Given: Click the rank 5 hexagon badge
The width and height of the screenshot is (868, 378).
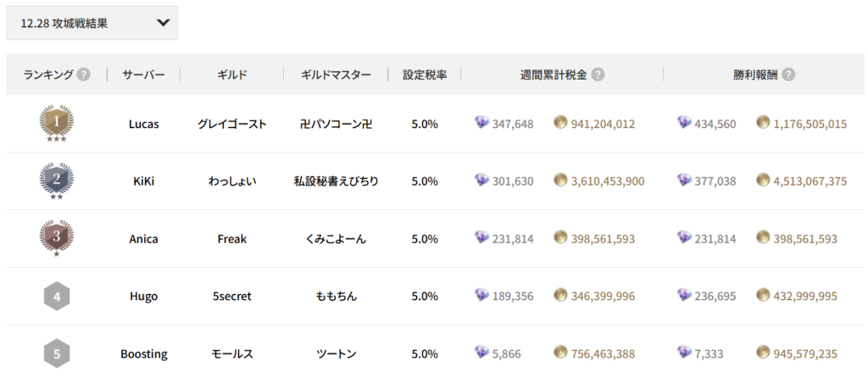Looking at the screenshot, I should (56, 353).
